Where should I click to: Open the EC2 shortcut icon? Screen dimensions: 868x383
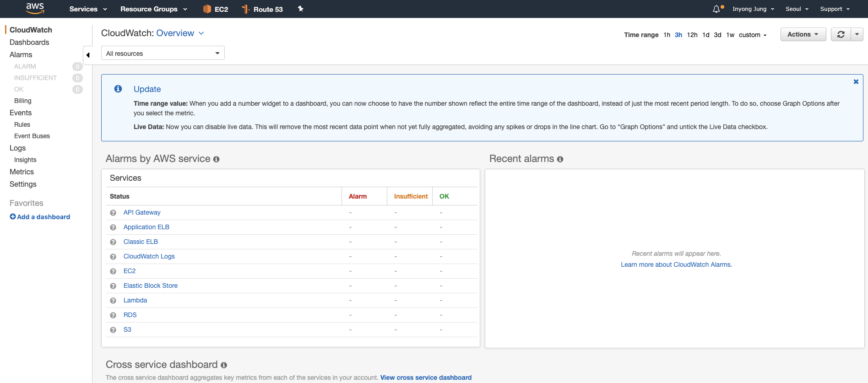(207, 9)
